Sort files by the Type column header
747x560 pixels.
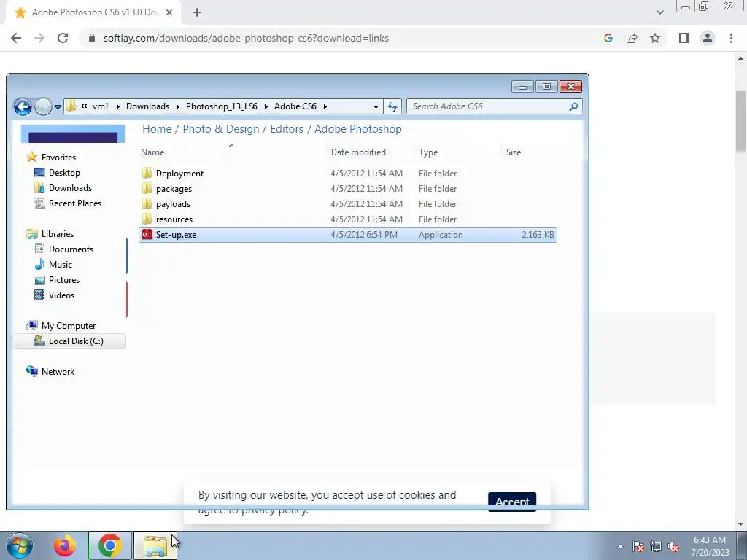coord(428,152)
